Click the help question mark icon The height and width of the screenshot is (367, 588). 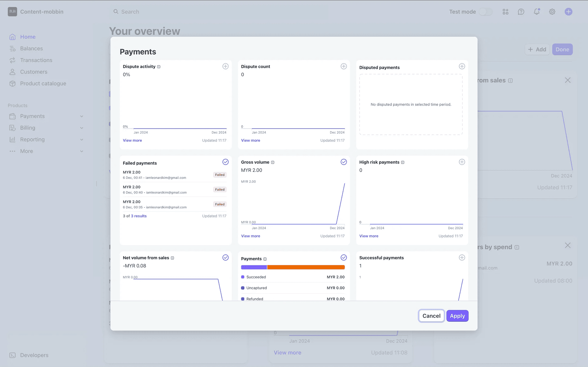(x=521, y=11)
